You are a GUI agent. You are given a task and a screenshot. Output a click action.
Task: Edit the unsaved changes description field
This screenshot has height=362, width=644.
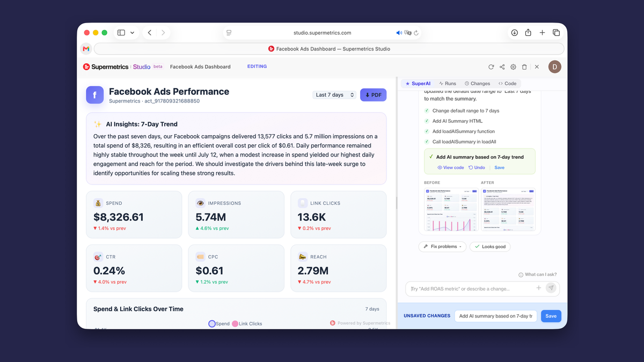point(496,316)
